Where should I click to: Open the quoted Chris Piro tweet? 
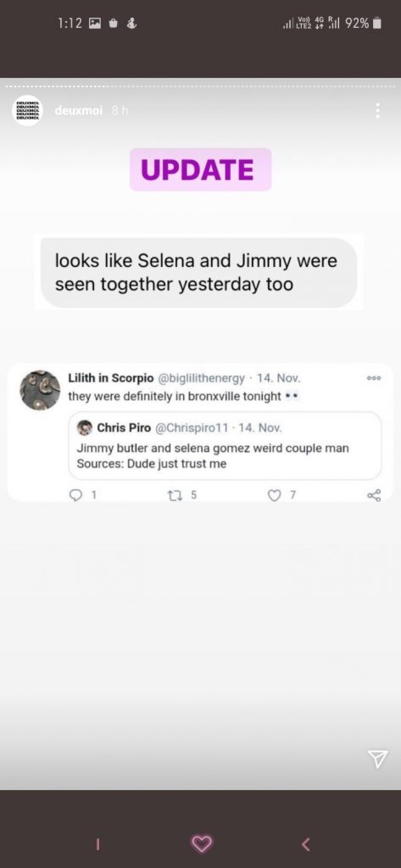[x=225, y=445]
